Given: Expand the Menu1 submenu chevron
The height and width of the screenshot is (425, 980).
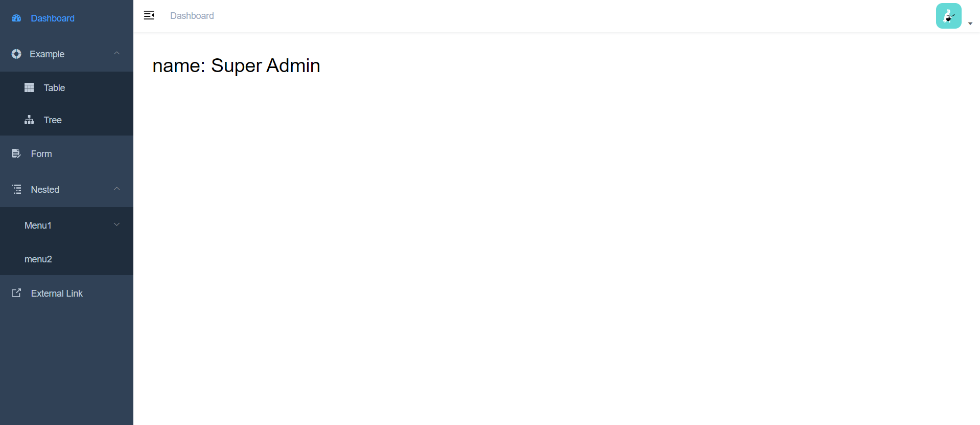Looking at the screenshot, I should 116,225.
